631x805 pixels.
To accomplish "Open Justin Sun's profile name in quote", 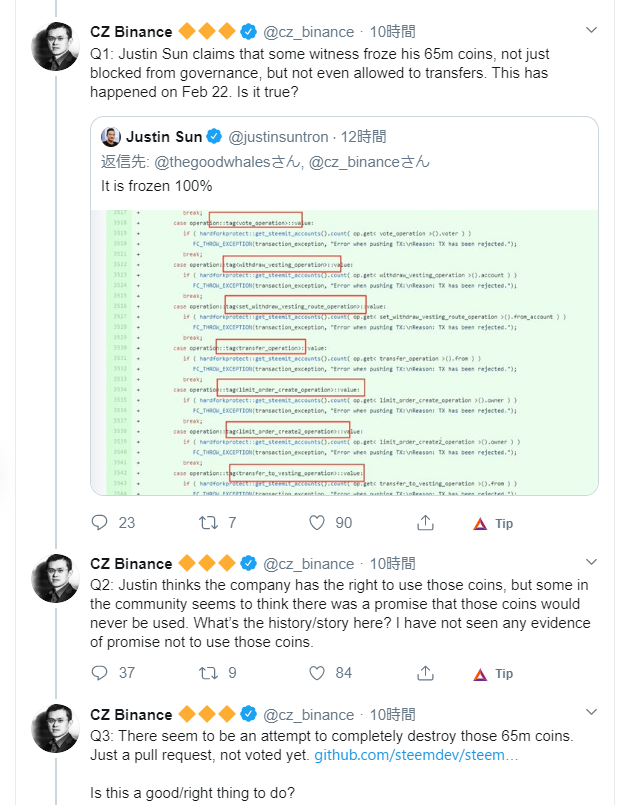I will click(x=163, y=136).
